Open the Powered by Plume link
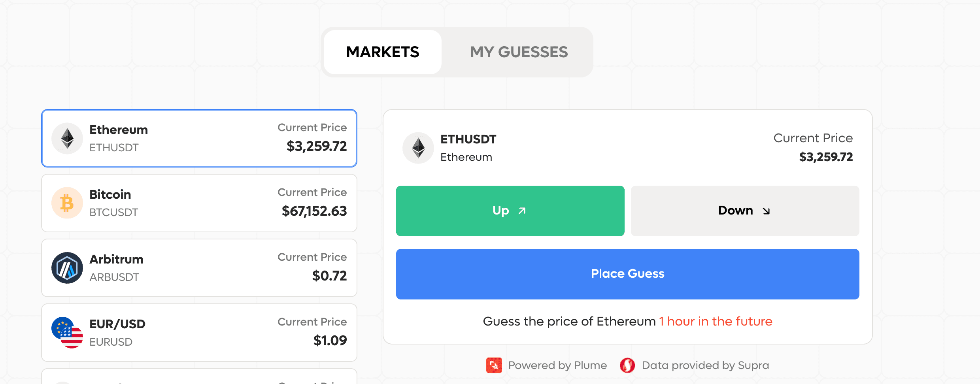Viewport: 980px width, 384px height. 547,365
